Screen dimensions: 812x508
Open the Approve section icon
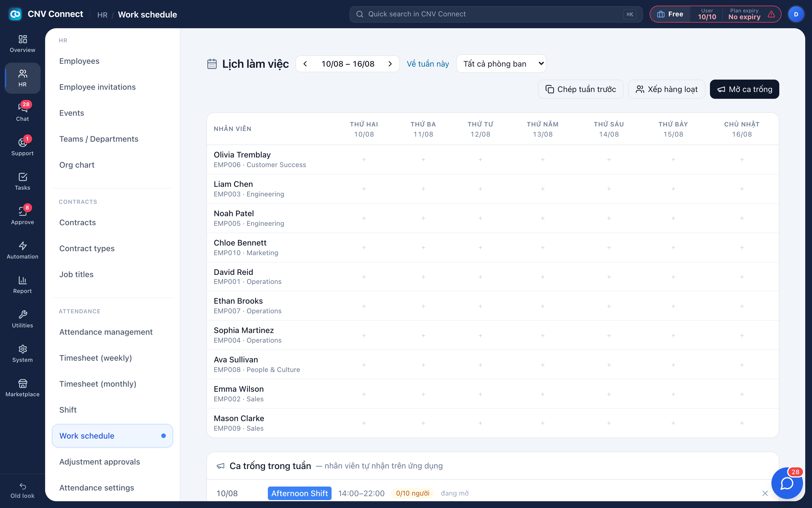pos(23,216)
